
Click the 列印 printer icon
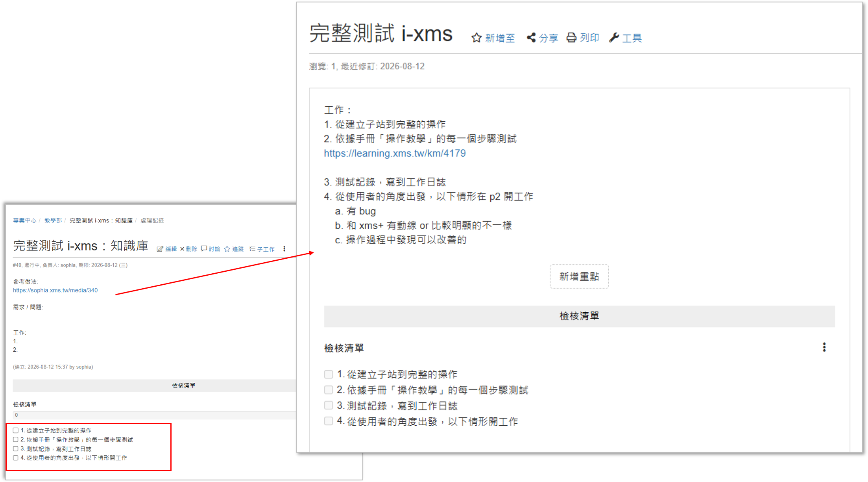[571, 37]
